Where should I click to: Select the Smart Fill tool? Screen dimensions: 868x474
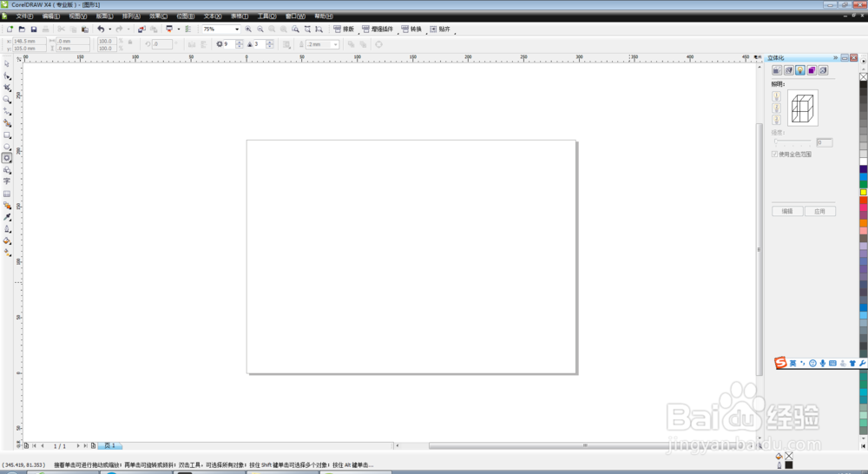7,123
